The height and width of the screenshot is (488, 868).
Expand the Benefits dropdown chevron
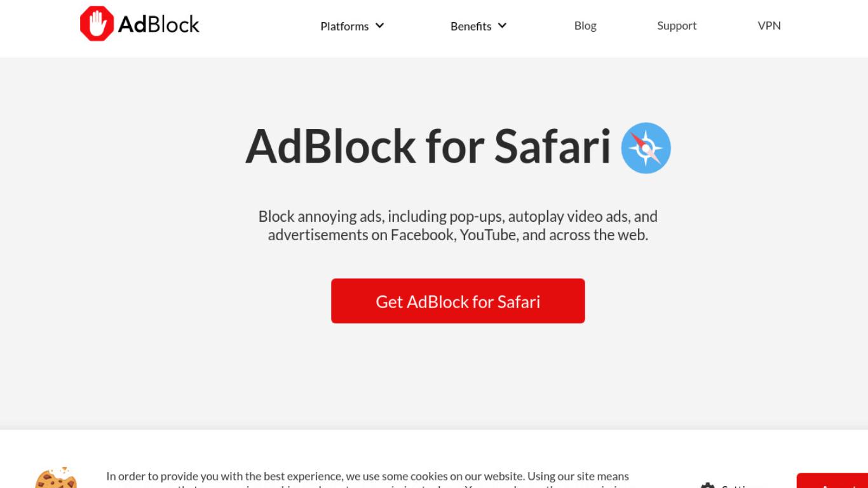click(502, 25)
